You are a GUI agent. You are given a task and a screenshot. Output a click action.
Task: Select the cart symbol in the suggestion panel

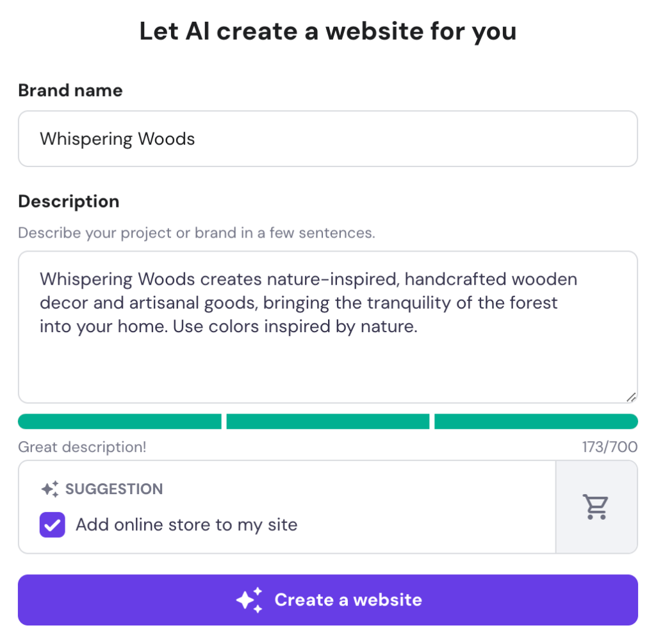click(x=596, y=506)
